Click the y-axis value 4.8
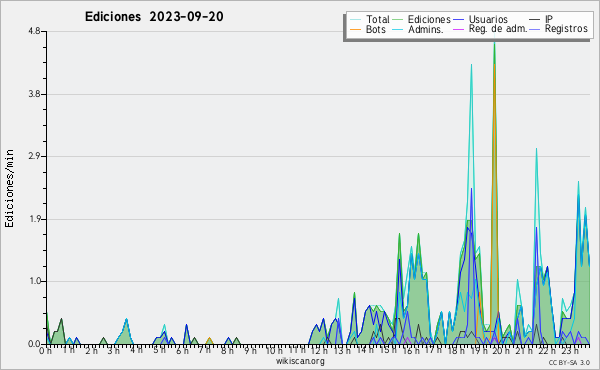Screen dimensions: 600x370 34,31
